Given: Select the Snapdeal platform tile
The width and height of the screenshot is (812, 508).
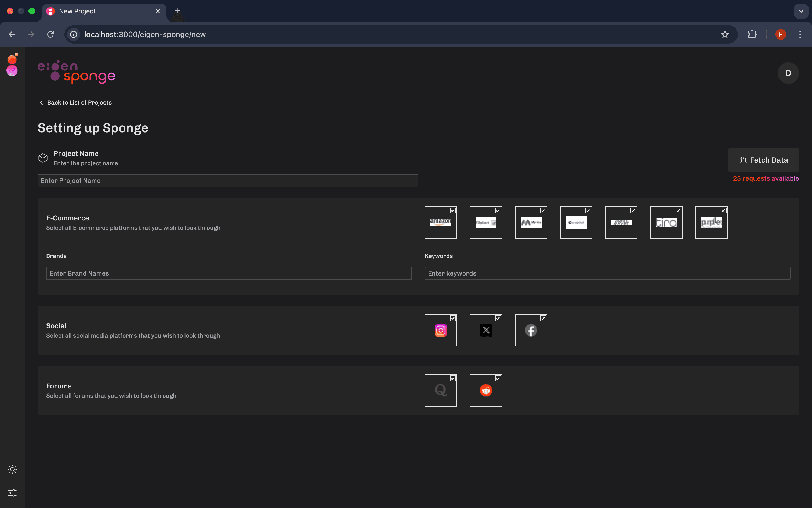Looking at the screenshot, I should [576, 223].
